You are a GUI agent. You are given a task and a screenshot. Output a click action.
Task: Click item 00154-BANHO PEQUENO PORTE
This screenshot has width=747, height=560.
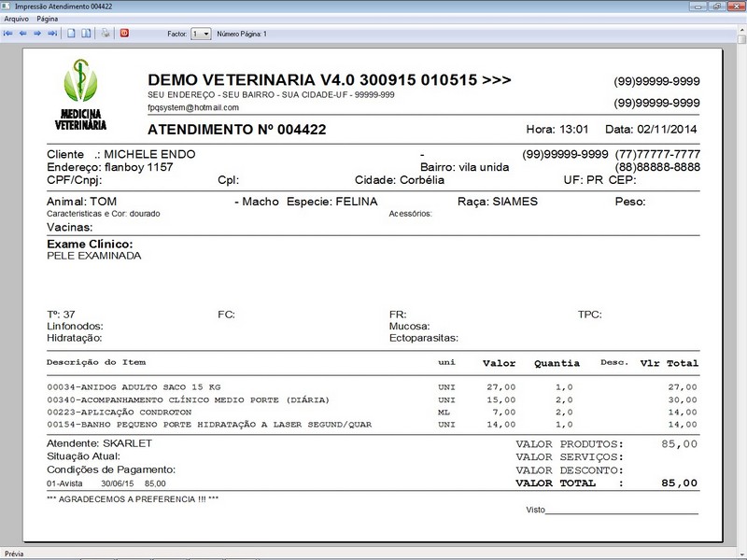click(209, 425)
